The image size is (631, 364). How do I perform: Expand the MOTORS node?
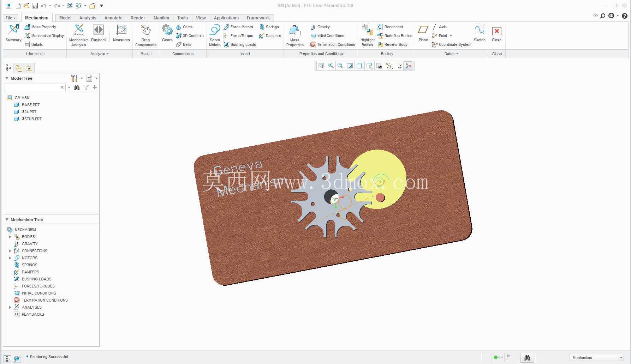tap(10, 258)
